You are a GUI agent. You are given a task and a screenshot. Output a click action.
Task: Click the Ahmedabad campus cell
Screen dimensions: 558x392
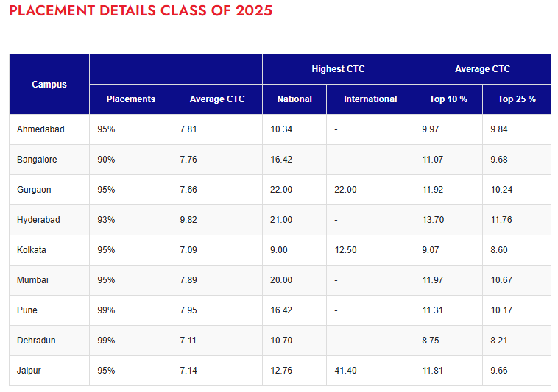40,129
